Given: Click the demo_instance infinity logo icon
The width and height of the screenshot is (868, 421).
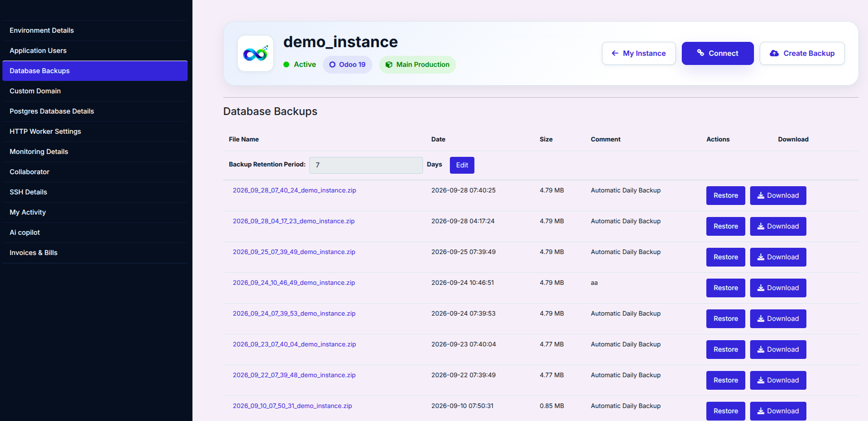Looking at the screenshot, I should pos(255,53).
